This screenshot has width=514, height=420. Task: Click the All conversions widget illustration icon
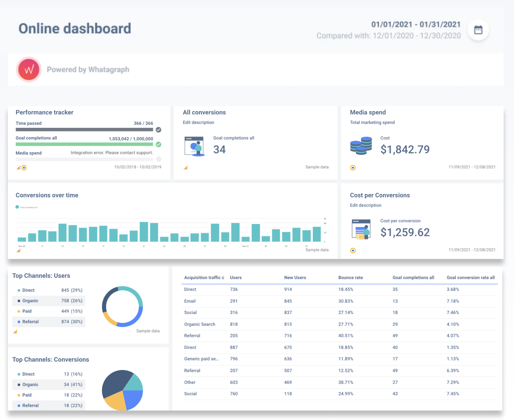[194, 146]
